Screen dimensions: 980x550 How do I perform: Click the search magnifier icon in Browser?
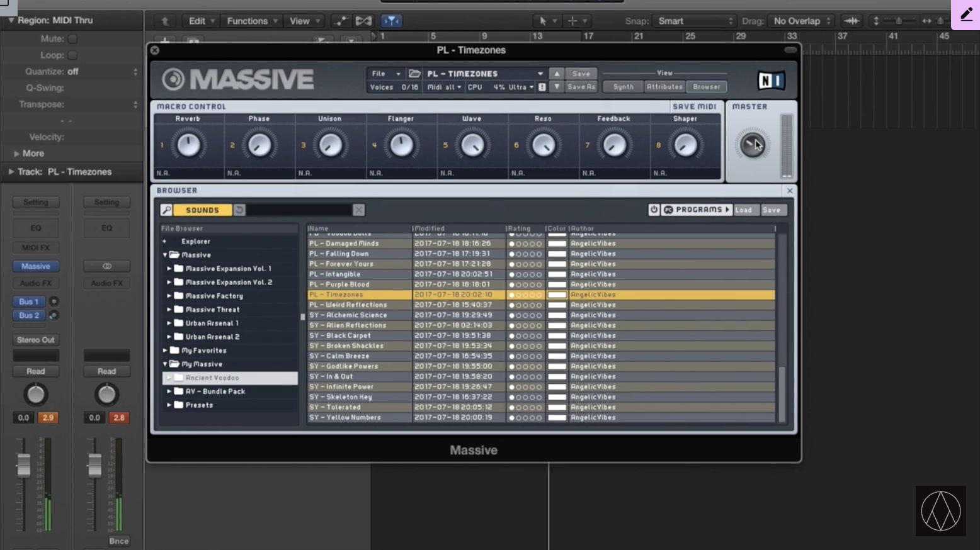tap(166, 210)
